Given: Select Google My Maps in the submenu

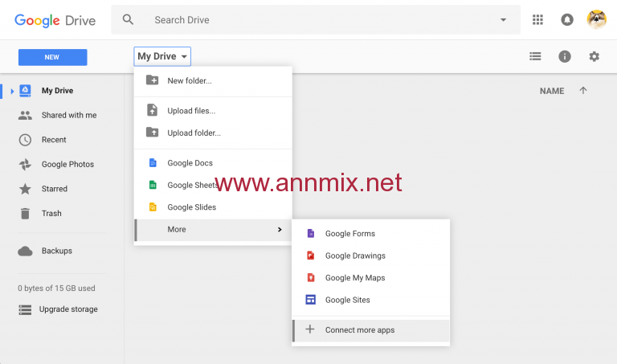Looking at the screenshot, I should [370, 277].
